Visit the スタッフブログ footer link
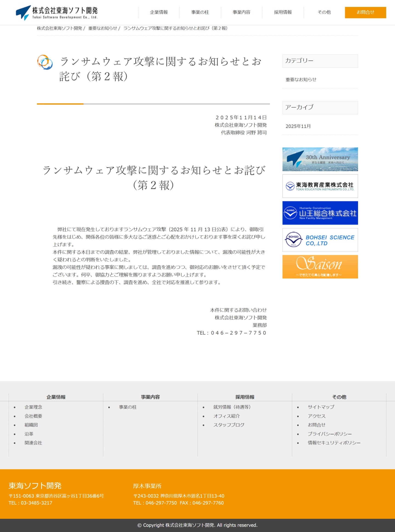The height and width of the screenshot is (532, 395). coord(229,425)
